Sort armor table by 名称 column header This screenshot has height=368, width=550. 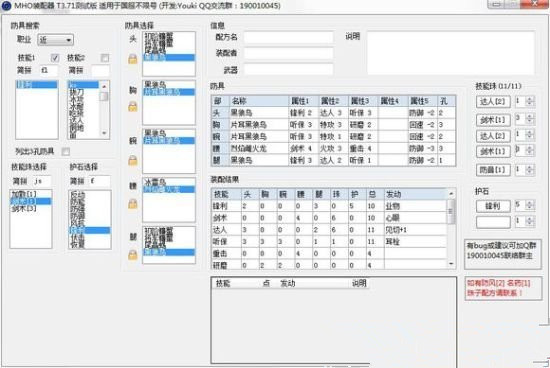[259, 101]
